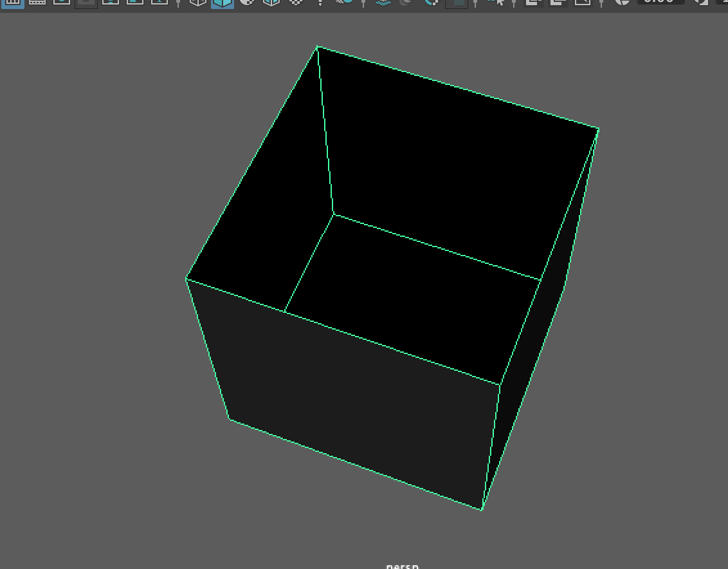Click the smooth shade all icon
This screenshot has height=569, width=728.
click(x=223, y=3)
